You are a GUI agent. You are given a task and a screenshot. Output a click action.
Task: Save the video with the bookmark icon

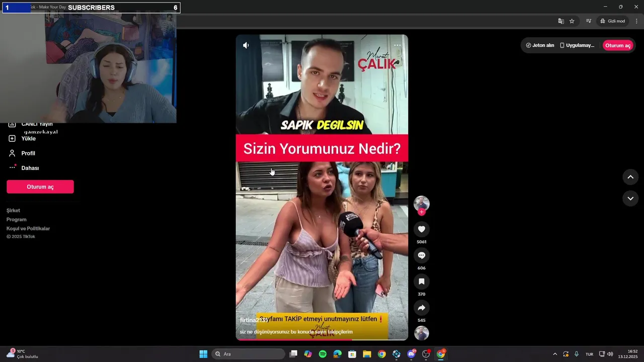tap(422, 282)
